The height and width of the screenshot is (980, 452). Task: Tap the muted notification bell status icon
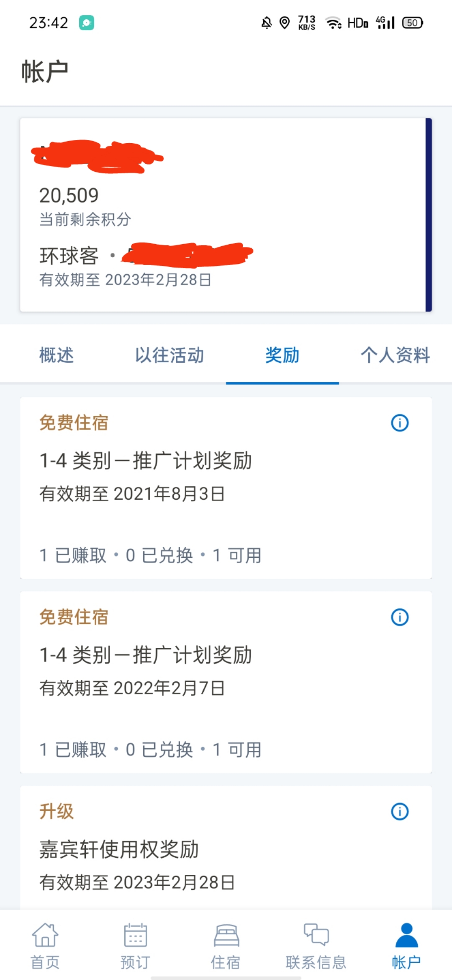coord(267,23)
